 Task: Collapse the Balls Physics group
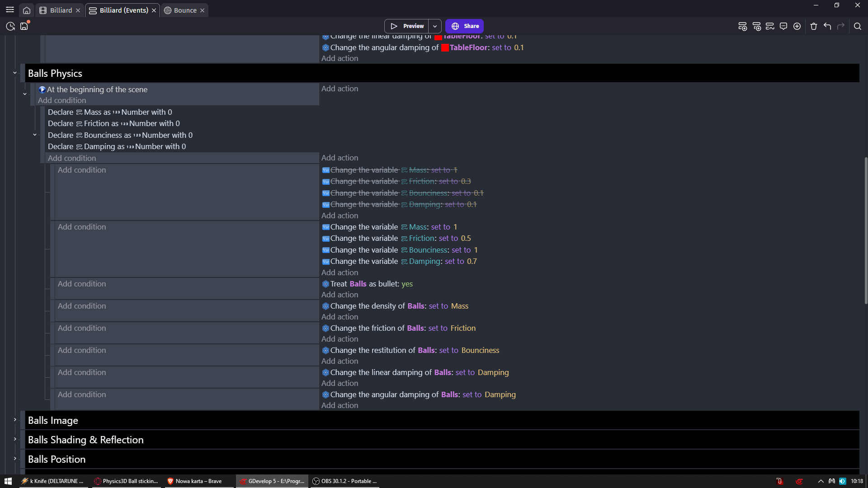pyautogui.click(x=15, y=73)
